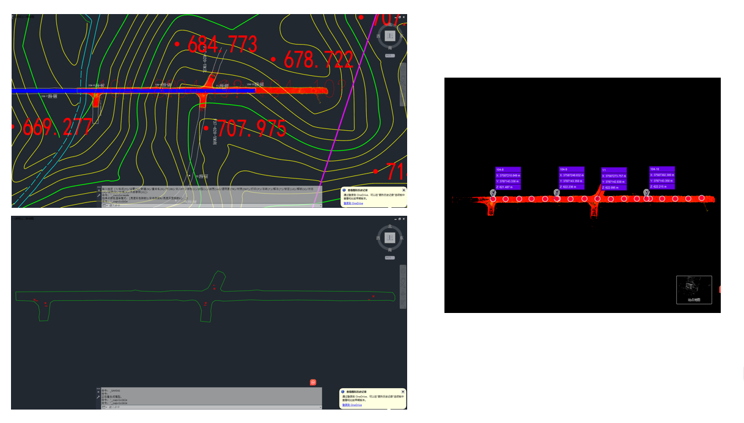Image resolution: width=744 pixels, height=423 pixels.
Task: Click the small red icon above the command line
Action: (x=313, y=383)
